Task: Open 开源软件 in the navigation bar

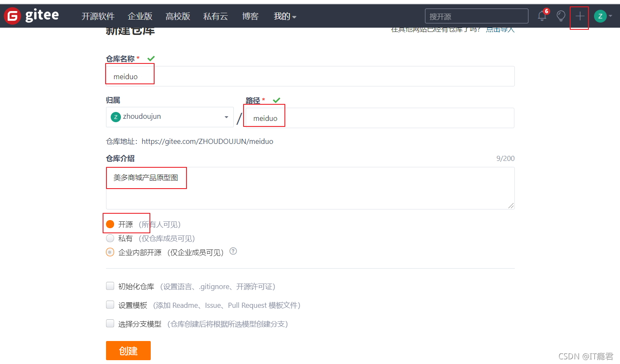Action: (98, 16)
